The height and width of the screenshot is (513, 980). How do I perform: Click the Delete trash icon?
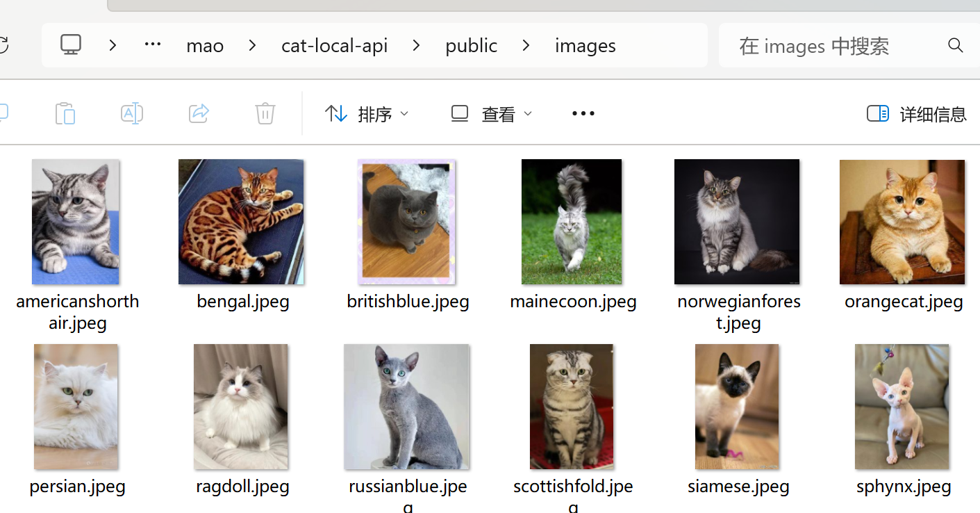[265, 113]
